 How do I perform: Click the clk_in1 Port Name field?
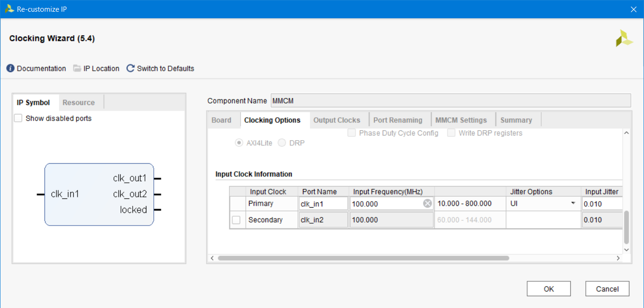click(323, 203)
